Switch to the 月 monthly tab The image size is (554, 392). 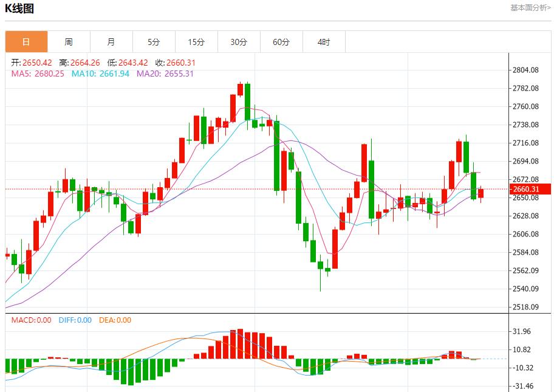click(x=111, y=42)
